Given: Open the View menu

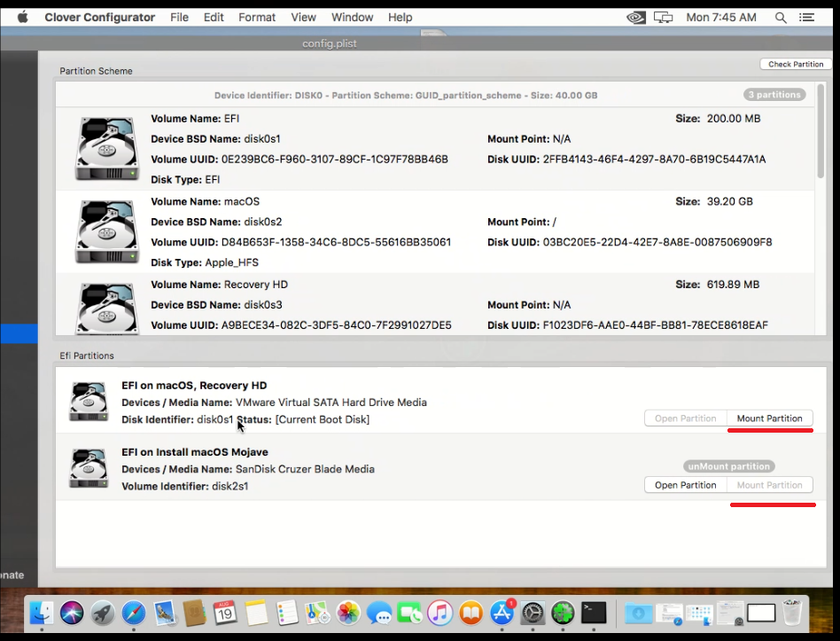Looking at the screenshot, I should click(303, 17).
